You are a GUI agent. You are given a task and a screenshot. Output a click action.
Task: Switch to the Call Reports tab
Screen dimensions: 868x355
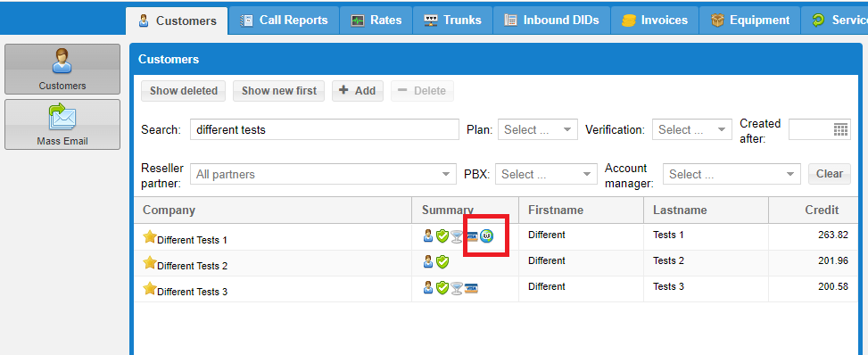pos(284,21)
